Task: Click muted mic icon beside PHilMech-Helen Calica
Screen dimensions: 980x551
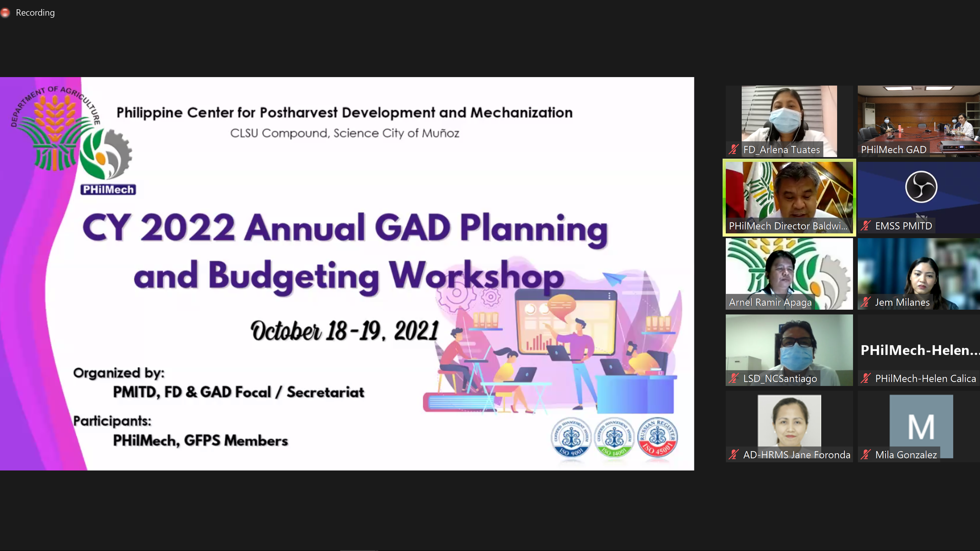Action: 865,378
